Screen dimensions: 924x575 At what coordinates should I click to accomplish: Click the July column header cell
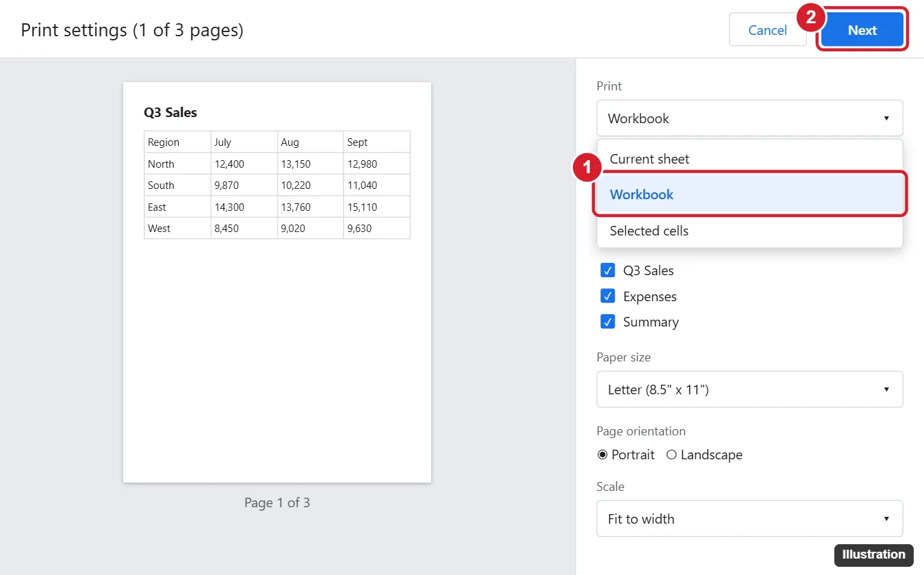pos(244,142)
